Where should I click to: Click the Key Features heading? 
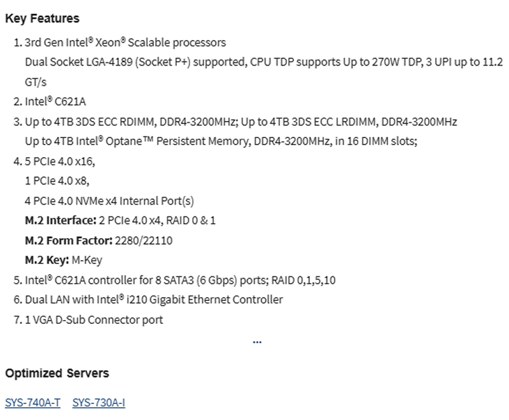pyautogui.click(x=42, y=18)
